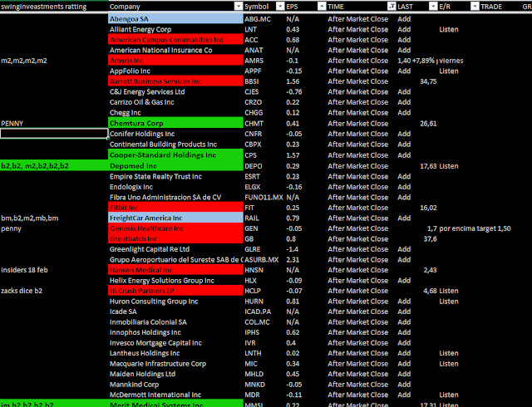
Task: Select the ABG.MC symbol cell
Action: 264,19
